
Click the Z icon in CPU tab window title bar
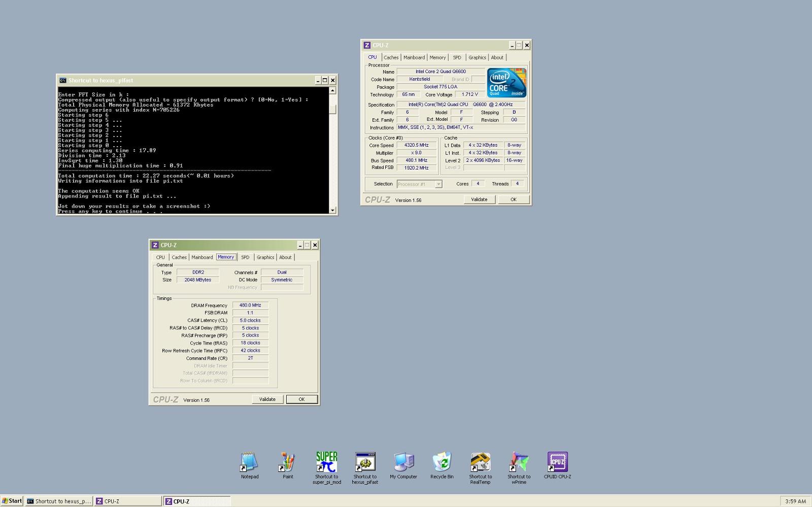point(367,45)
